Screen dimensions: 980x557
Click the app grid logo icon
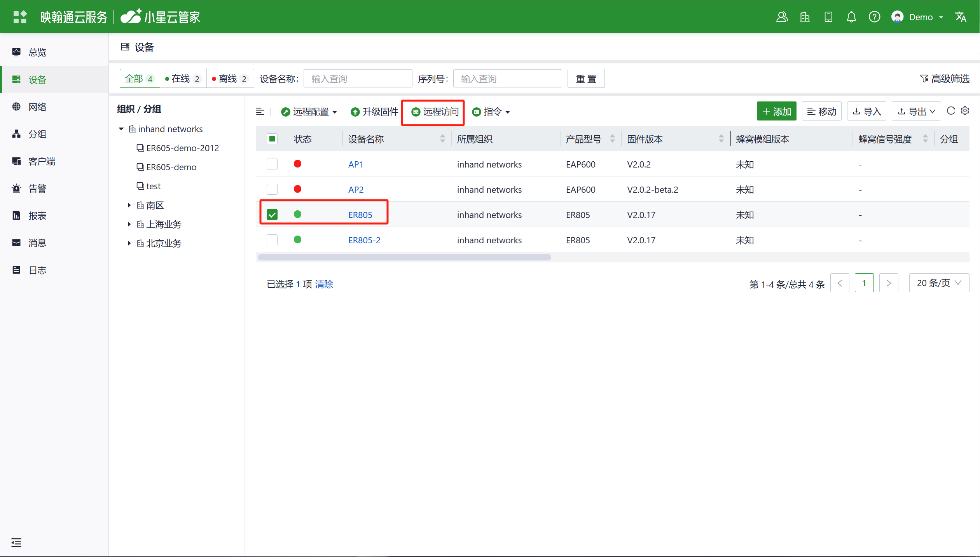click(20, 17)
